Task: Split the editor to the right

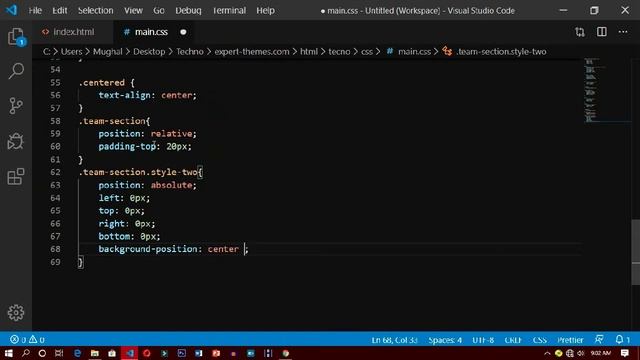Action: click(x=602, y=32)
